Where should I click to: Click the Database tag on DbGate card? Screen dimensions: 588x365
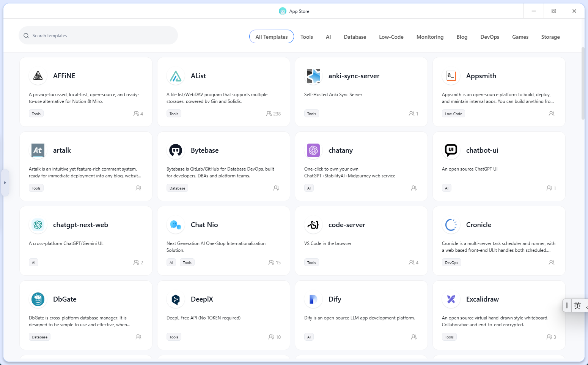[39, 337]
